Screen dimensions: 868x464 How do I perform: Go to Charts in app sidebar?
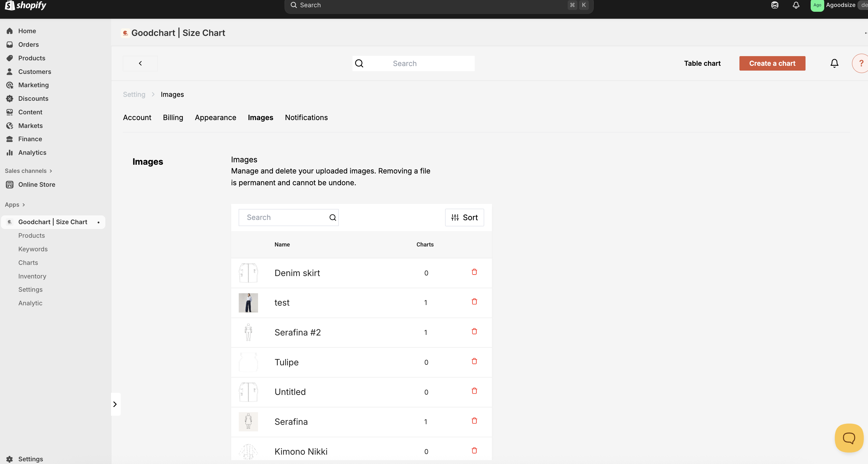point(28,263)
